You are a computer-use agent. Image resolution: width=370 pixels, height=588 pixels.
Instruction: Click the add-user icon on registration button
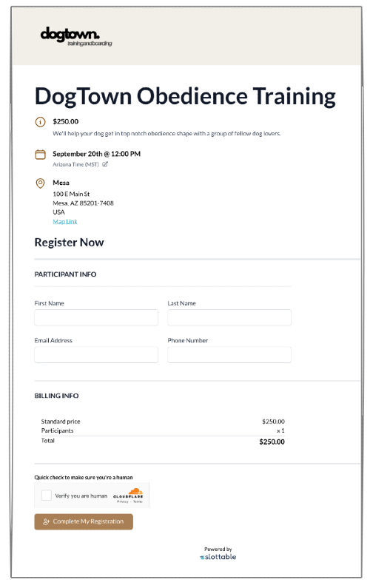(46, 521)
